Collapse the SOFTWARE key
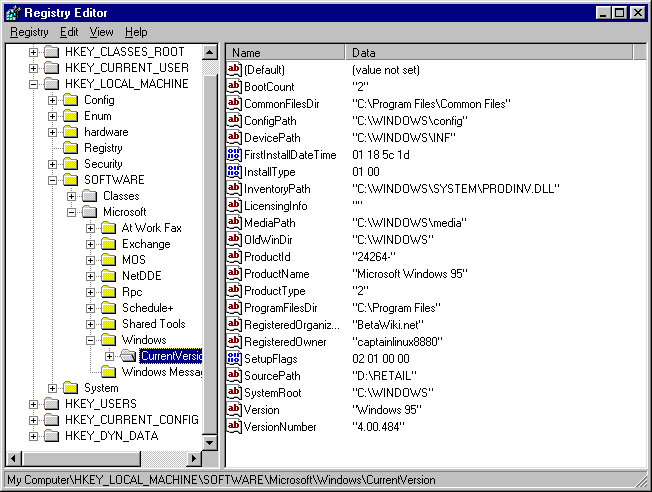 (x=52, y=180)
